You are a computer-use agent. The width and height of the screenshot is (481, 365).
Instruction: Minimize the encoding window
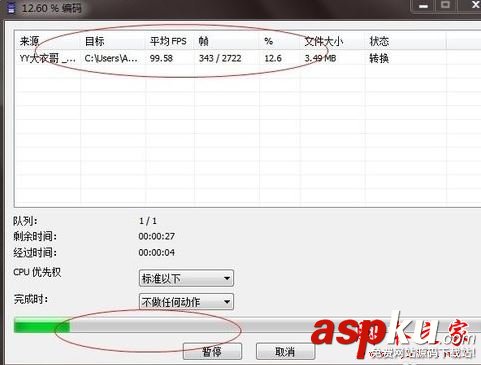[423, 6]
